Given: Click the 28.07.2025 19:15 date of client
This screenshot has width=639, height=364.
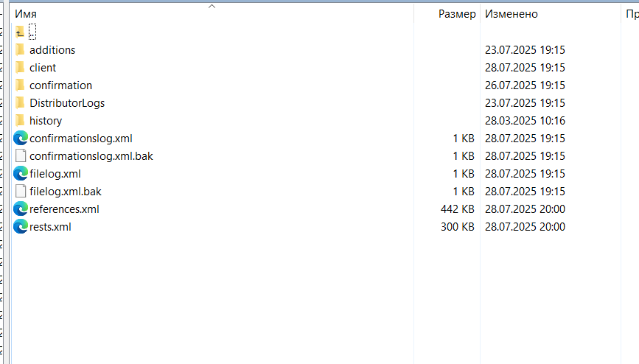Looking at the screenshot, I should point(525,67).
